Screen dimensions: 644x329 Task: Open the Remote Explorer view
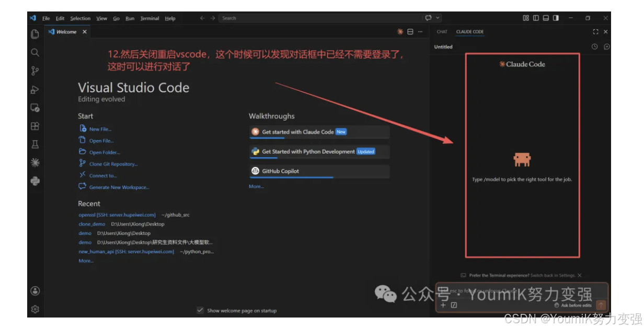(x=35, y=108)
